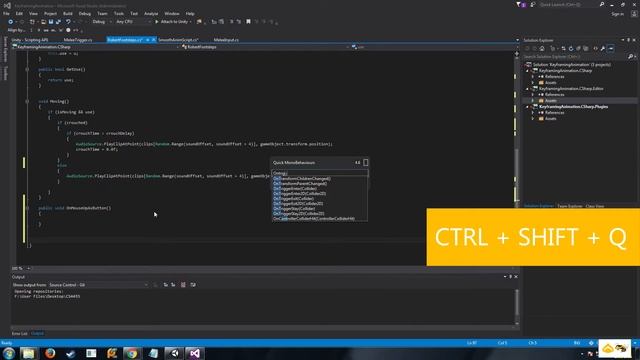640x360 pixels.
Task: Open the KeyframingAnimation.CSharp project dropdown in the navigation bar
Action: 96,47
